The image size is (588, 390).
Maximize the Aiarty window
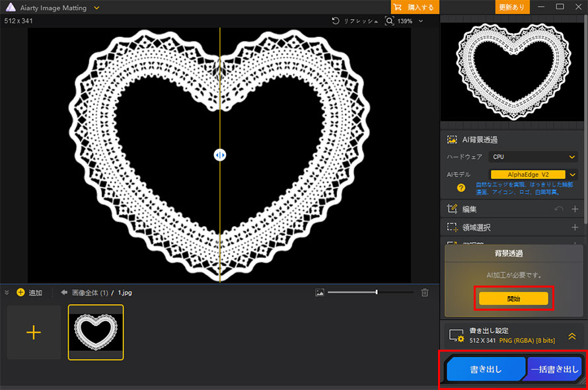(560, 7)
